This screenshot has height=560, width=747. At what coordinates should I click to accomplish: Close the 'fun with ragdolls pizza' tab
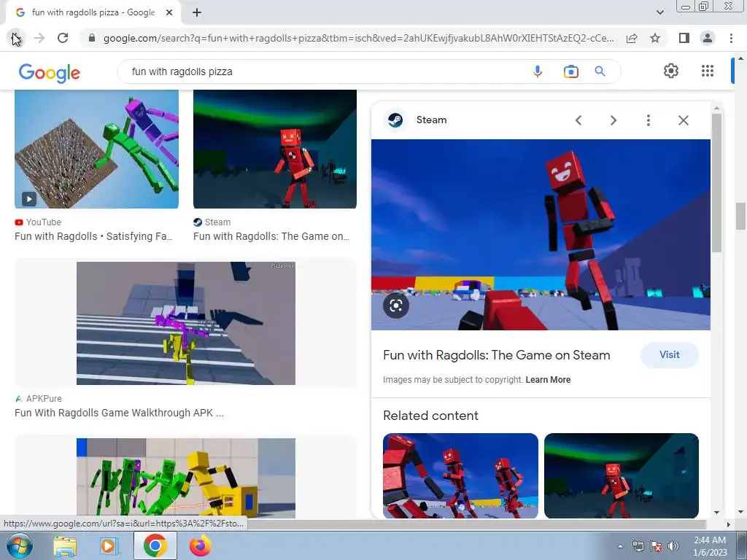(x=169, y=12)
